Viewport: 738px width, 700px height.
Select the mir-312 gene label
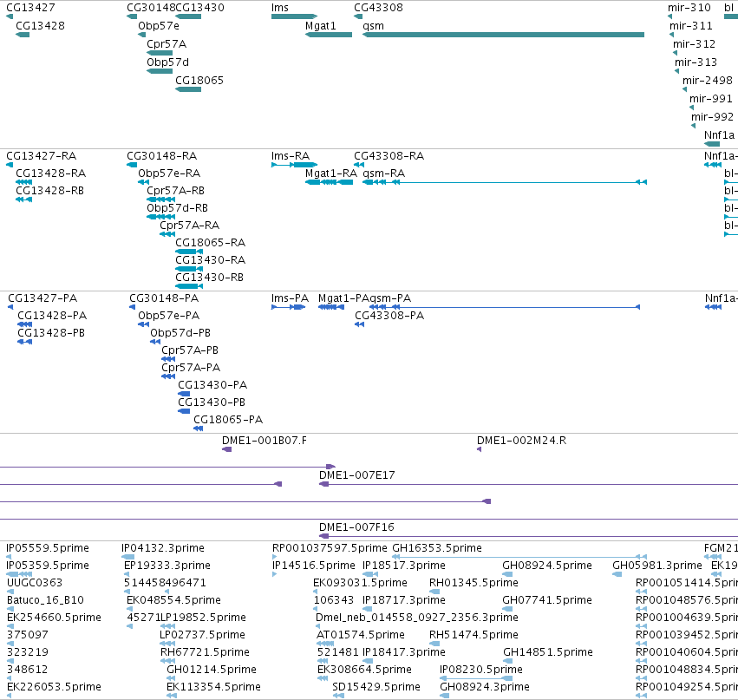pyautogui.click(x=695, y=44)
